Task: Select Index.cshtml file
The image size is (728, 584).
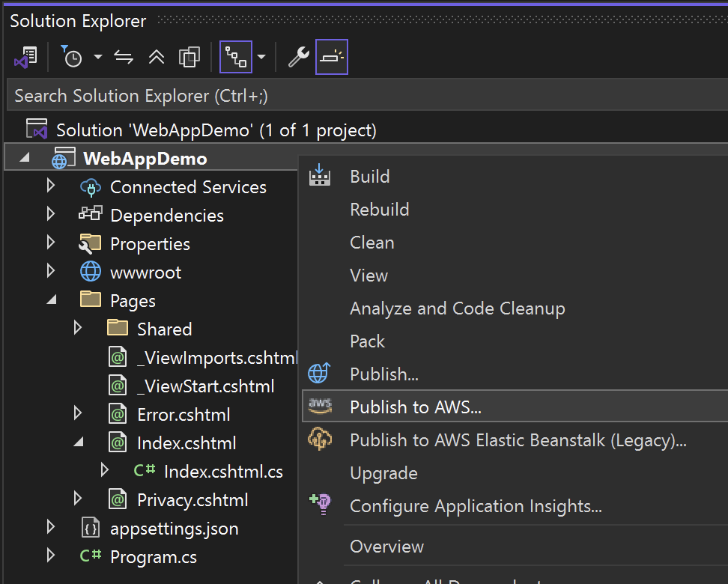Action: (x=186, y=443)
